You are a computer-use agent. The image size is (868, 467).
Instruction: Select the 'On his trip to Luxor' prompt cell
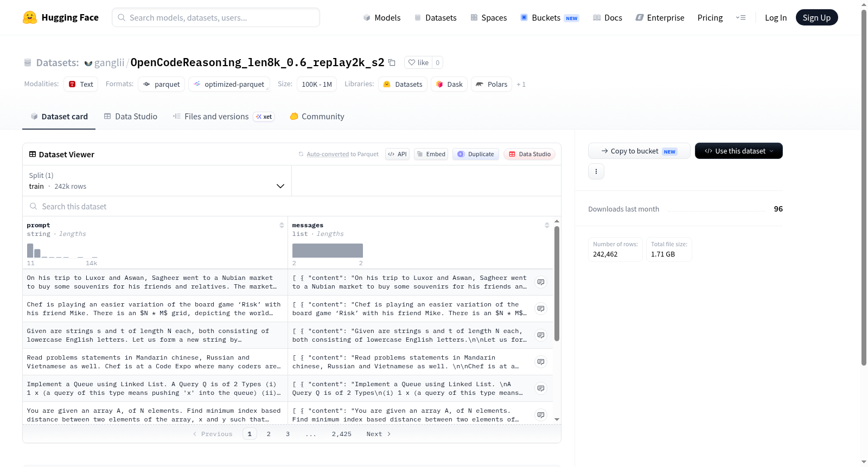[x=155, y=282]
